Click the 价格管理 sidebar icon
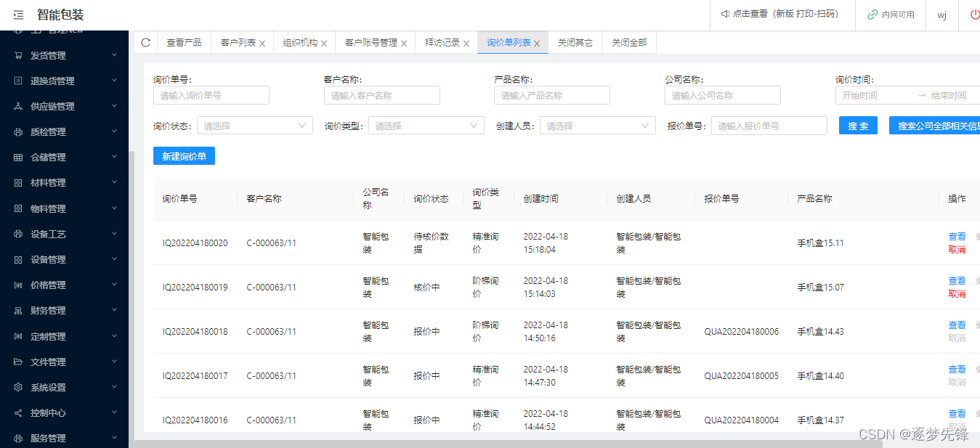 click(x=18, y=285)
